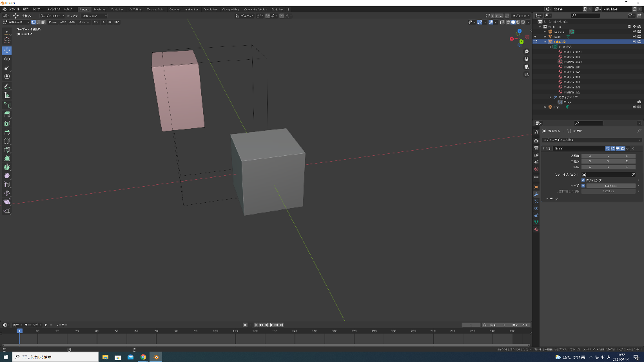The width and height of the screenshot is (644, 362).
Task: Select the Measure tool
Action: (7, 95)
